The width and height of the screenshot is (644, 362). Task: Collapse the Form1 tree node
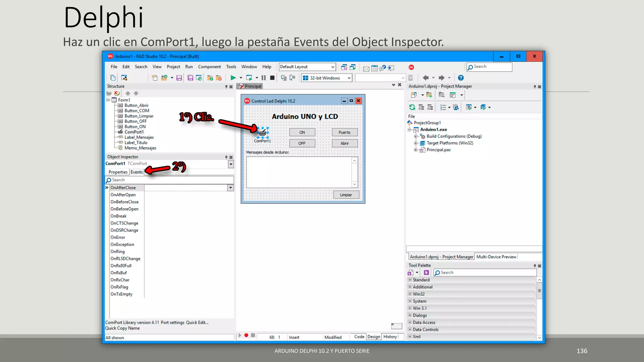point(108,100)
